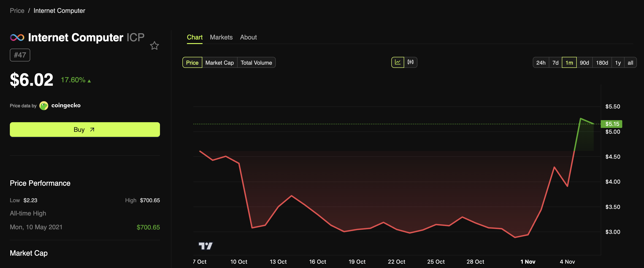644x268 pixels.
Task: Select the 24h time range
Action: tap(541, 63)
